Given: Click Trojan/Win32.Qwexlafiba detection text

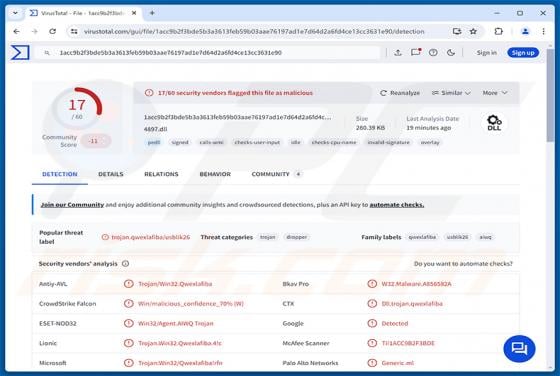Looking at the screenshot, I should (x=175, y=284).
